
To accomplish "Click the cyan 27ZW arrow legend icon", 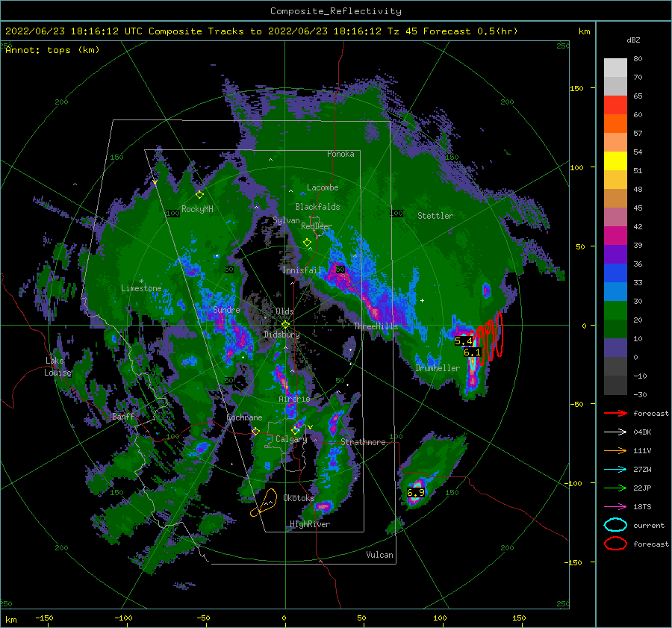I will click(615, 470).
